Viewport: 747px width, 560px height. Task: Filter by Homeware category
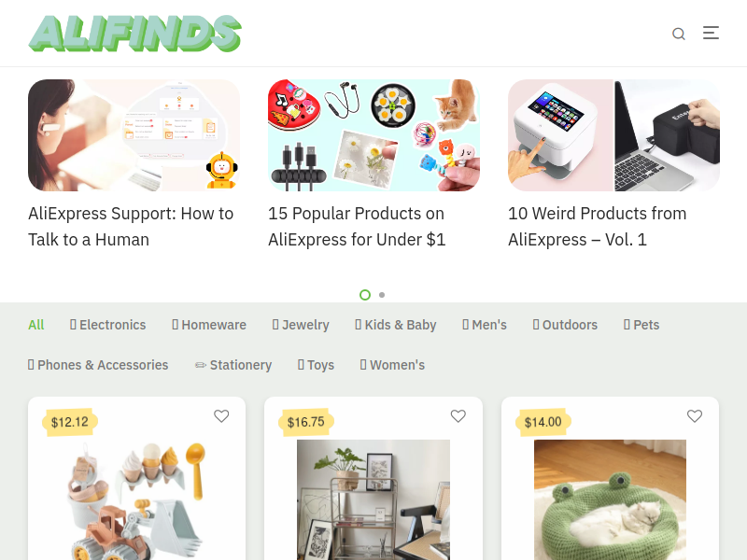click(x=209, y=325)
